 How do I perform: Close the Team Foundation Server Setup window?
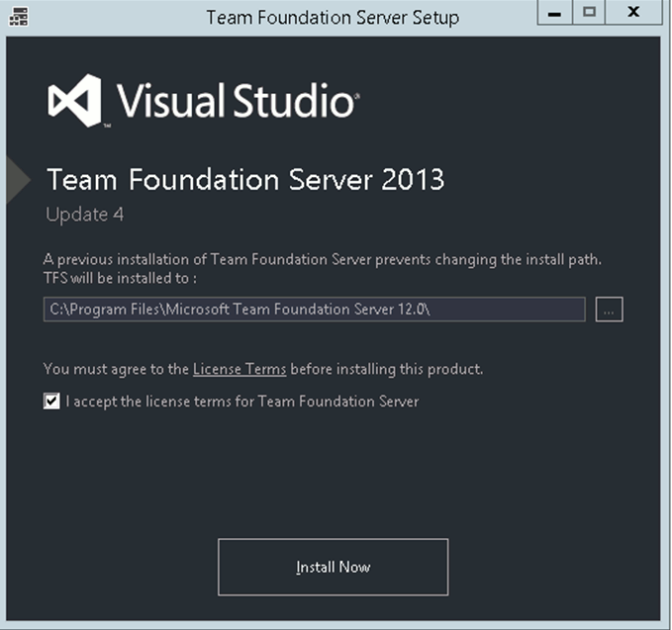pyautogui.click(x=633, y=13)
